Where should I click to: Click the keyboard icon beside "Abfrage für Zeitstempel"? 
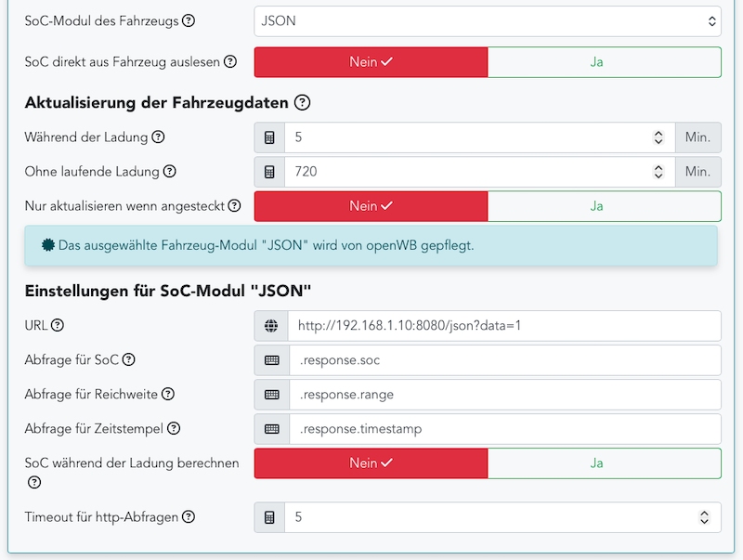[x=268, y=428]
